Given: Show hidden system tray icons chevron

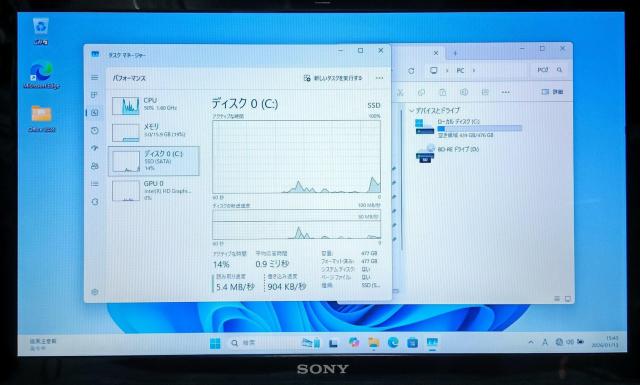Looking at the screenshot, I should [x=531, y=343].
